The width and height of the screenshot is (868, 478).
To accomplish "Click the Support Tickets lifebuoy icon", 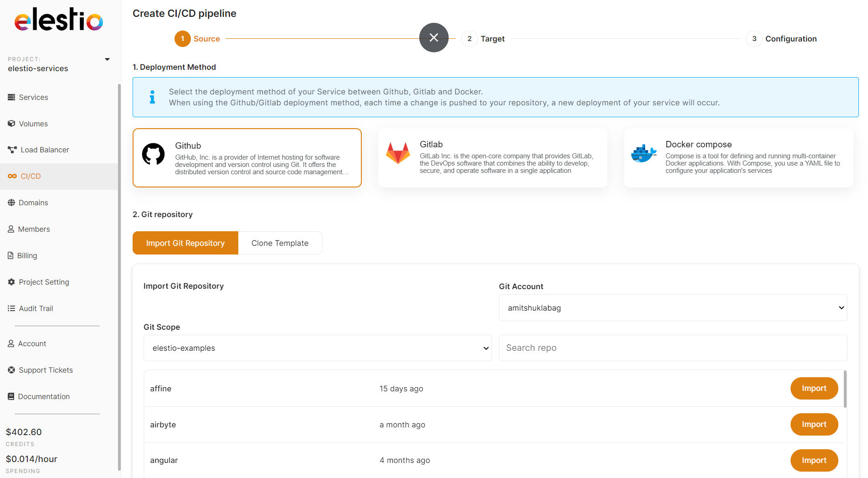I will coord(11,370).
